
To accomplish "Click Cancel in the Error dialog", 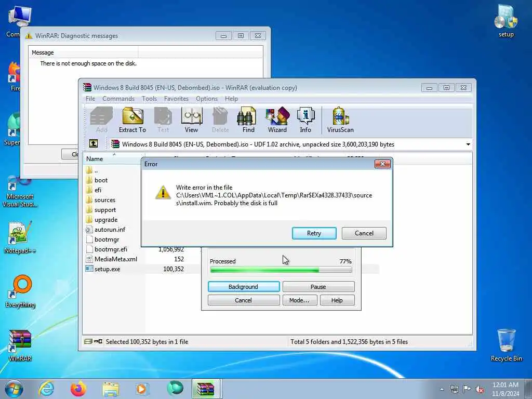I will (364, 233).
